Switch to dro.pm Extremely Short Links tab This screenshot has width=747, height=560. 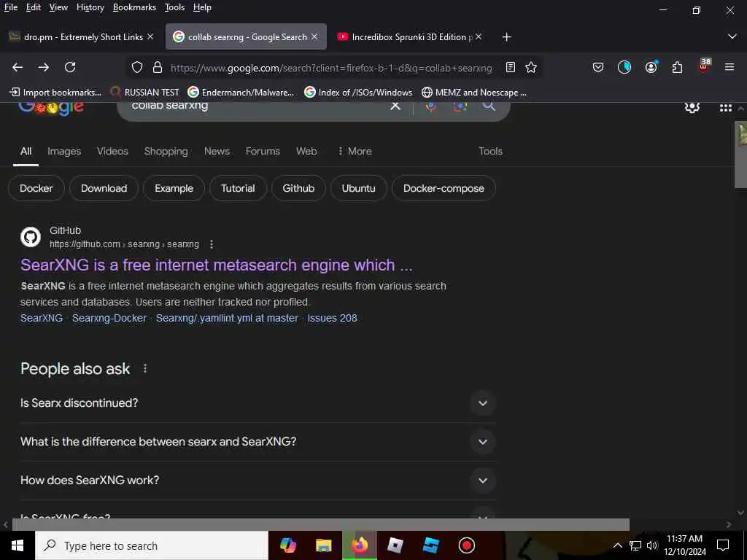coord(81,36)
